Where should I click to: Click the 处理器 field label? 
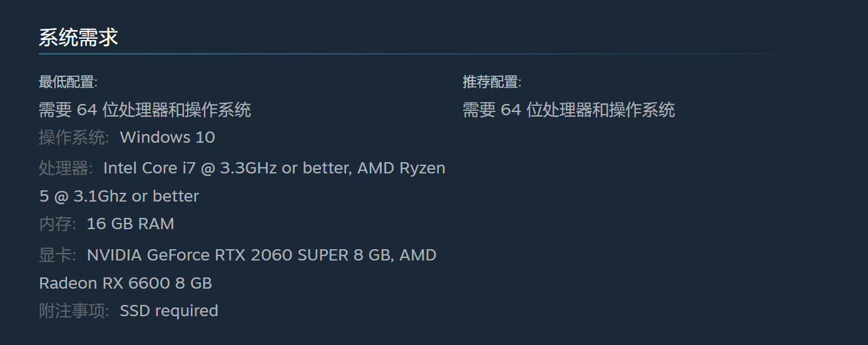66,168
